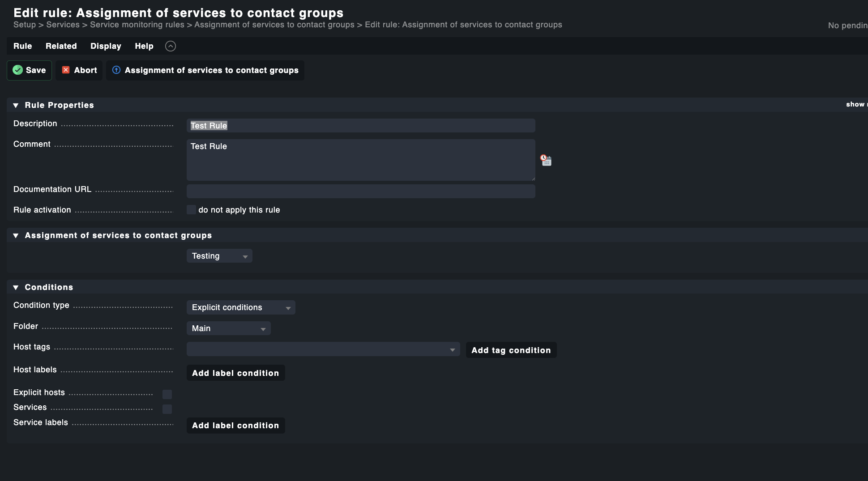This screenshot has width=868, height=481.
Task: Collapse Assignment of services to contact groups section
Action: click(16, 236)
